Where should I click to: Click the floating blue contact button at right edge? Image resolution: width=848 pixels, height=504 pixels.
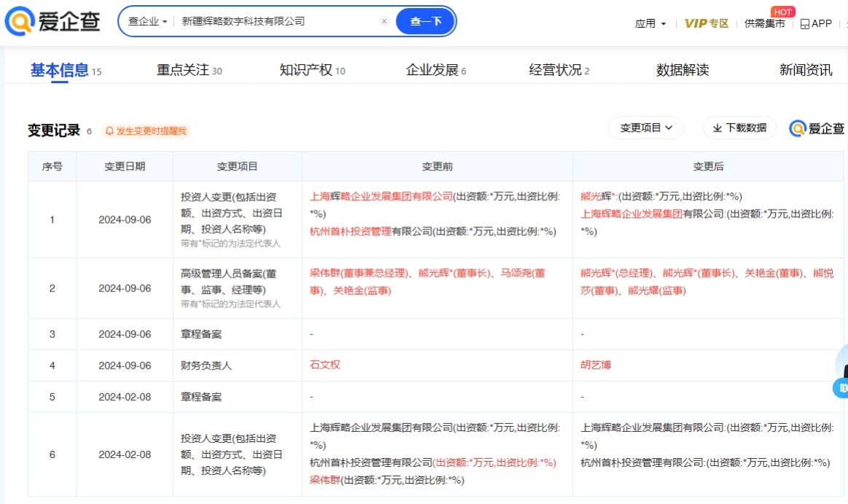pyautogui.click(x=841, y=387)
